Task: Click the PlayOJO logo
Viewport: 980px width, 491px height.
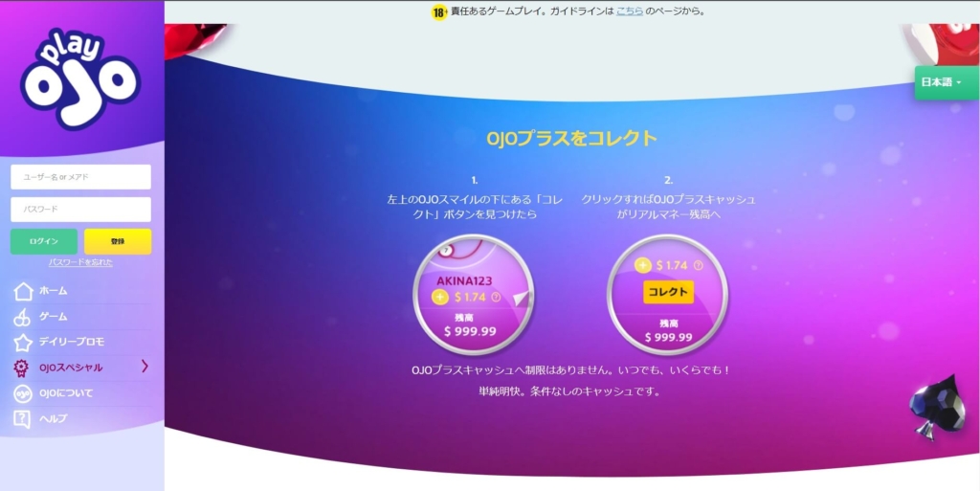Action: 81,78
